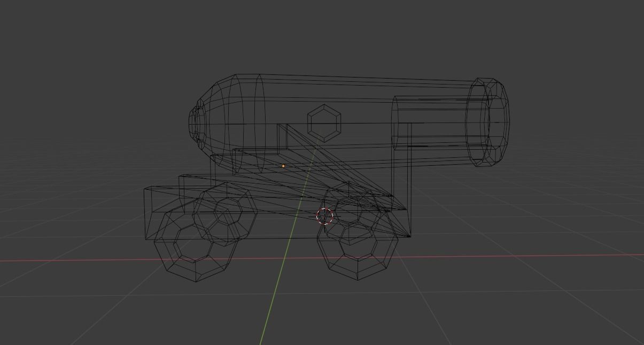Select the rear knob of the barrel

197,125
